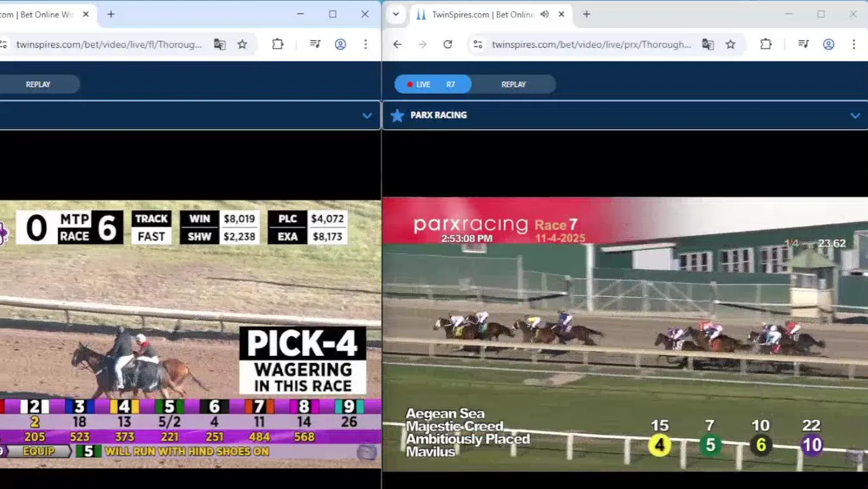Select LIVE R7 tab in right window
The width and height of the screenshot is (868, 489).
pyautogui.click(x=433, y=84)
